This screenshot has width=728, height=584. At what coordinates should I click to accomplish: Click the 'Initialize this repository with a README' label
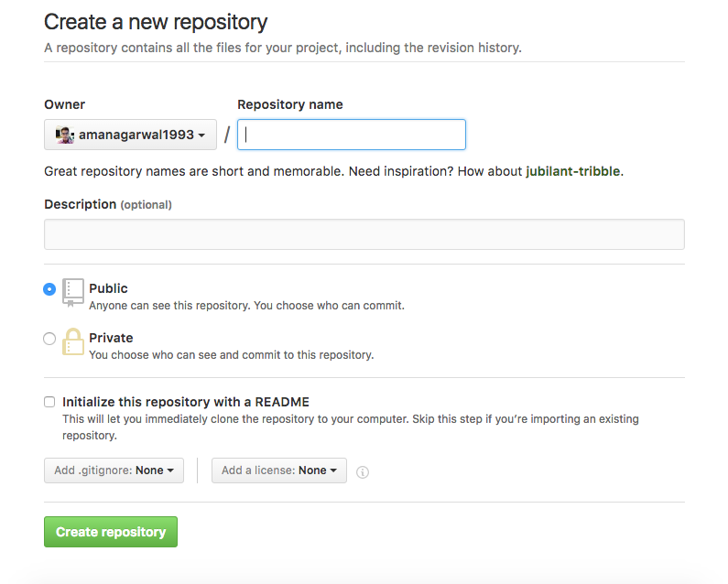[x=186, y=402]
